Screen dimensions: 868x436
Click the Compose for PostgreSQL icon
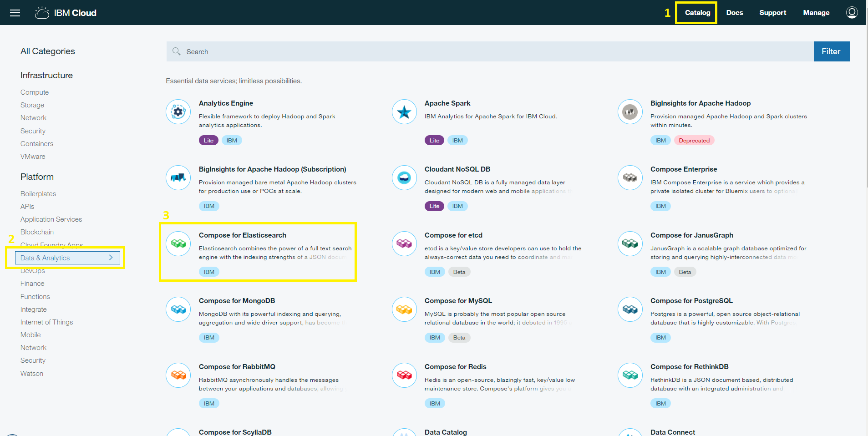(x=630, y=309)
